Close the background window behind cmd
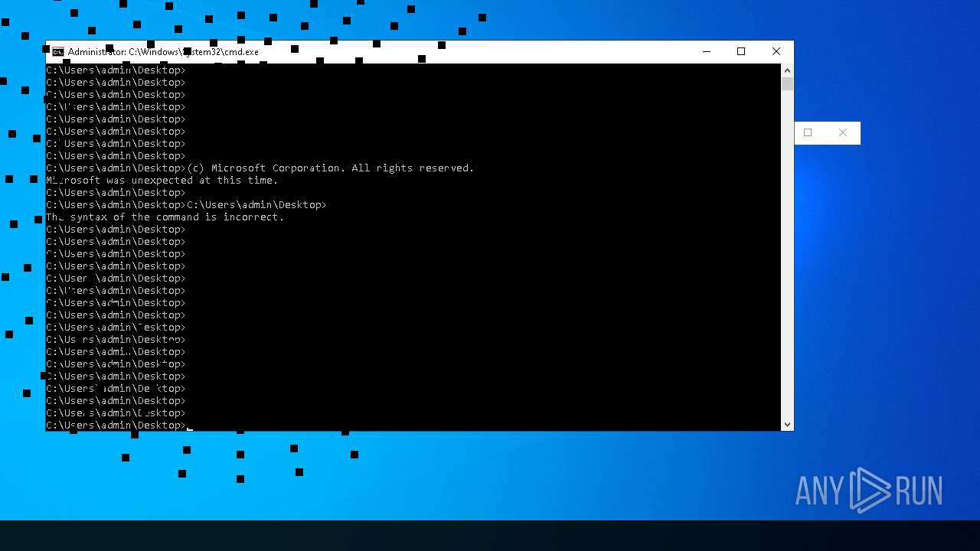 (843, 132)
